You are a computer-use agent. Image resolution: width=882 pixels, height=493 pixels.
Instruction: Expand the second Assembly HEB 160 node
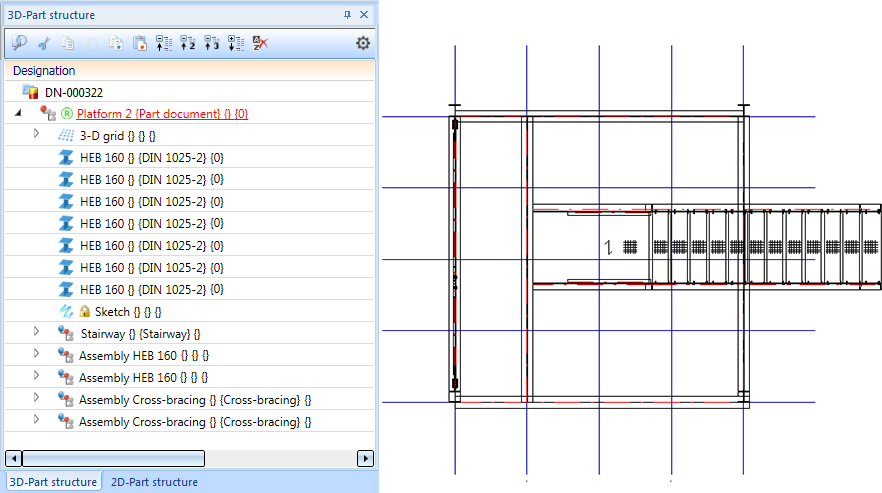[36, 375]
